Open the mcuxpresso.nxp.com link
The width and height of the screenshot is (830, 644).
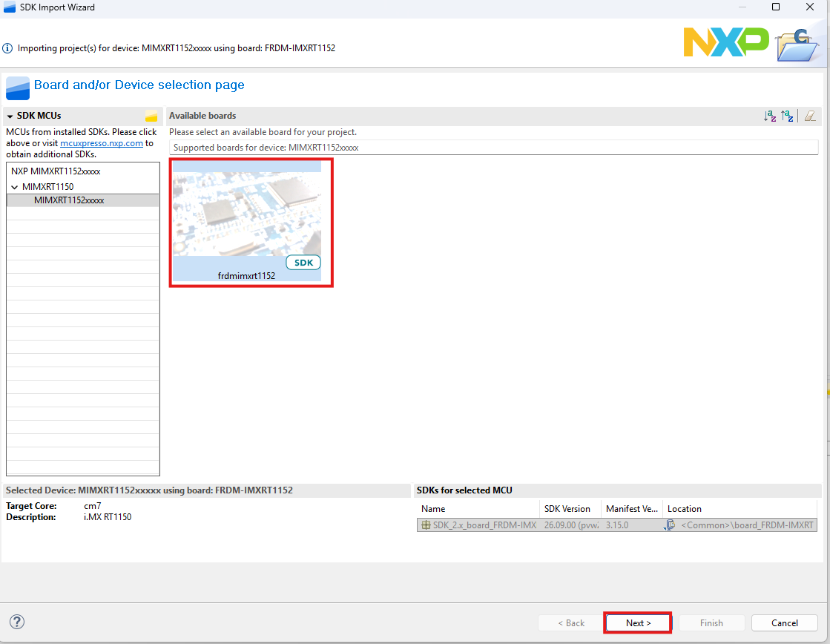click(x=102, y=143)
